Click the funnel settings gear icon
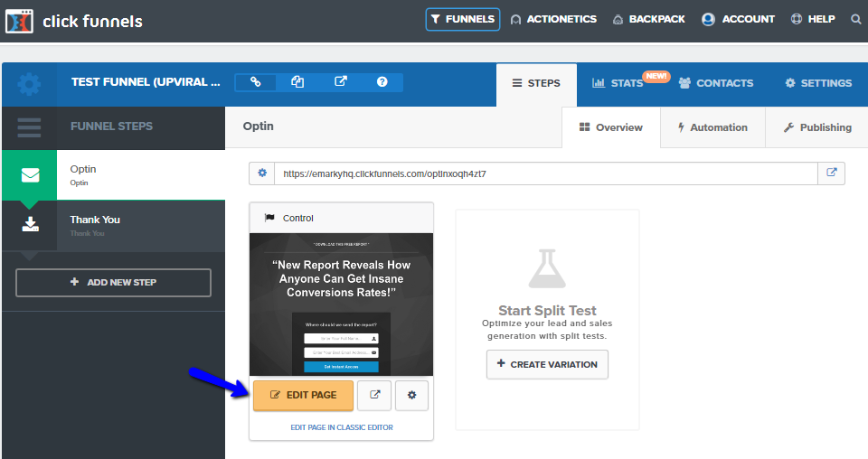 (29, 84)
